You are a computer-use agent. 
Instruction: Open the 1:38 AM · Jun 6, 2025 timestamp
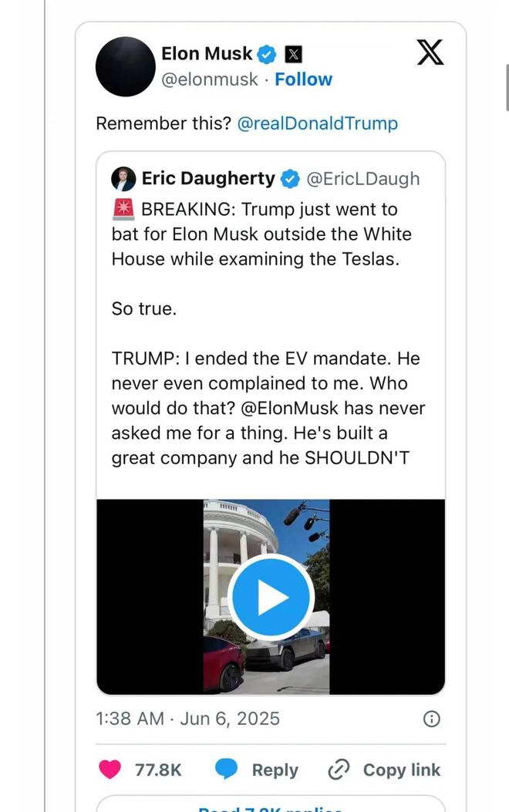pyautogui.click(x=187, y=719)
